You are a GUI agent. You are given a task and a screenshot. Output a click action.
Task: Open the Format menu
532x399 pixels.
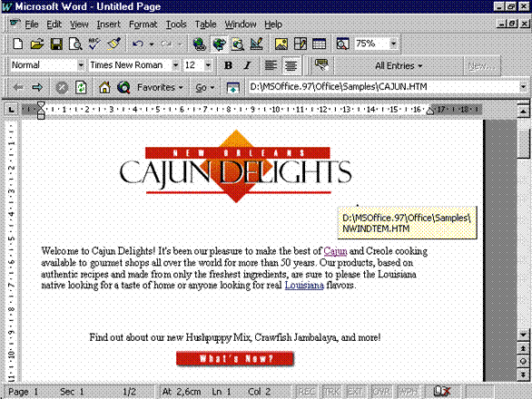click(143, 24)
